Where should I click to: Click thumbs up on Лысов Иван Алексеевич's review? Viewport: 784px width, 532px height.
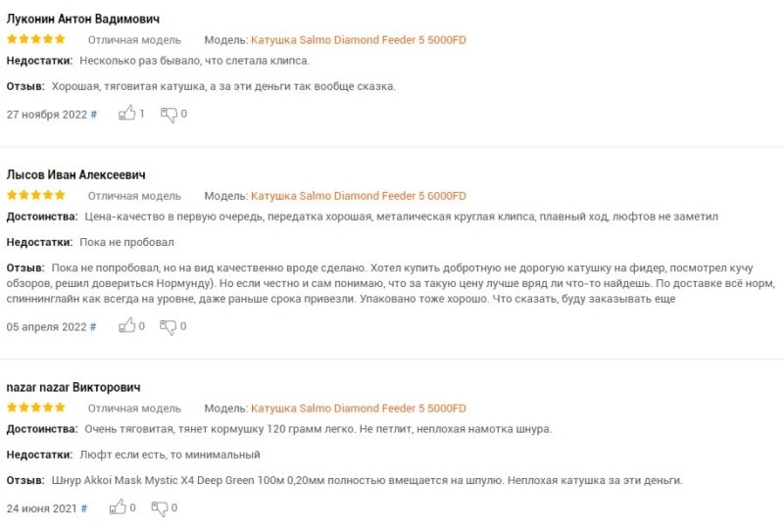[x=126, y=326]
